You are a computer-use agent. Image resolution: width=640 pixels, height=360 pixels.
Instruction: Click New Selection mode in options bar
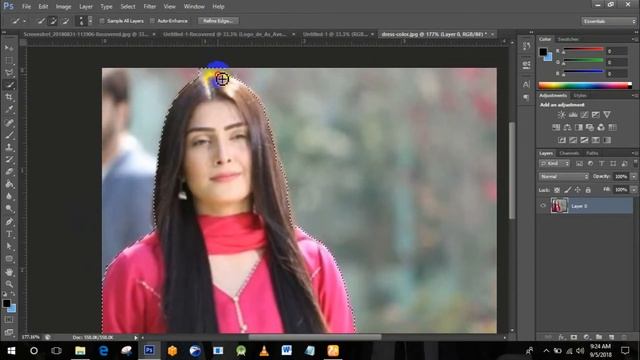41,21
